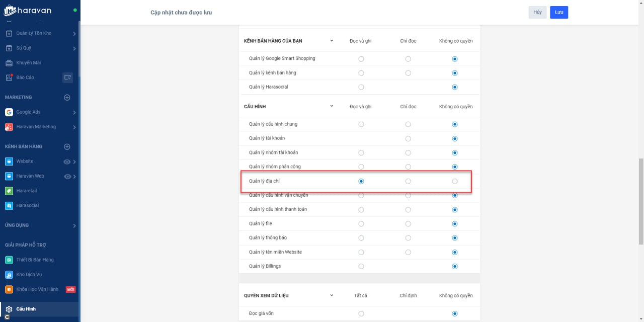This screenshot has width=644, height=322.
Task: Click the Khuyến Mãi promotion icon
Action: [9, 63]
